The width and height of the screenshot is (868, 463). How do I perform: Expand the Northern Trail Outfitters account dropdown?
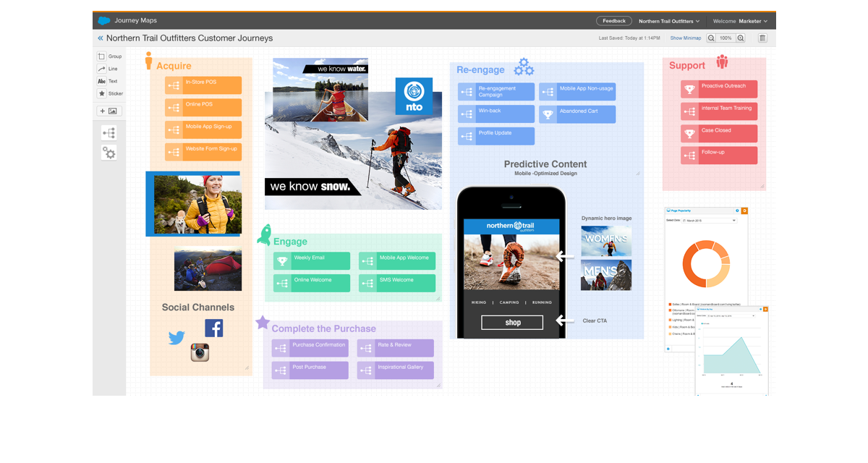(668, 21)
